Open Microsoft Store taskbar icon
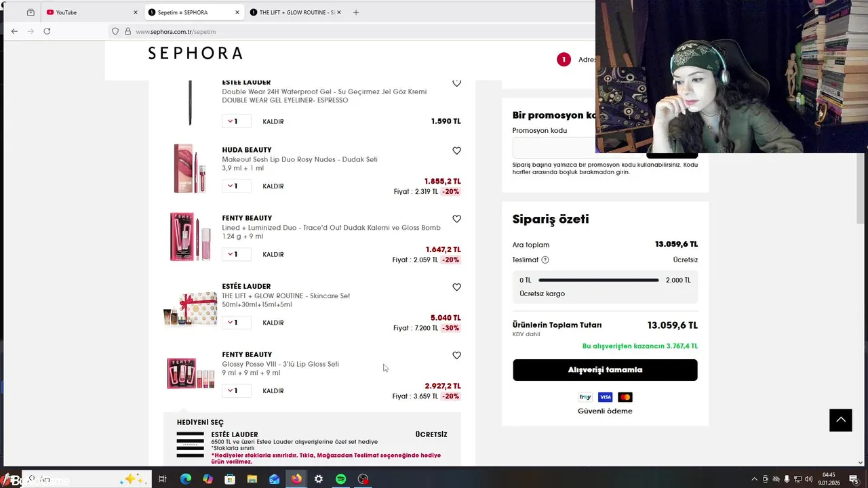Screen dimensions: 868x488 tap(230, 479)
